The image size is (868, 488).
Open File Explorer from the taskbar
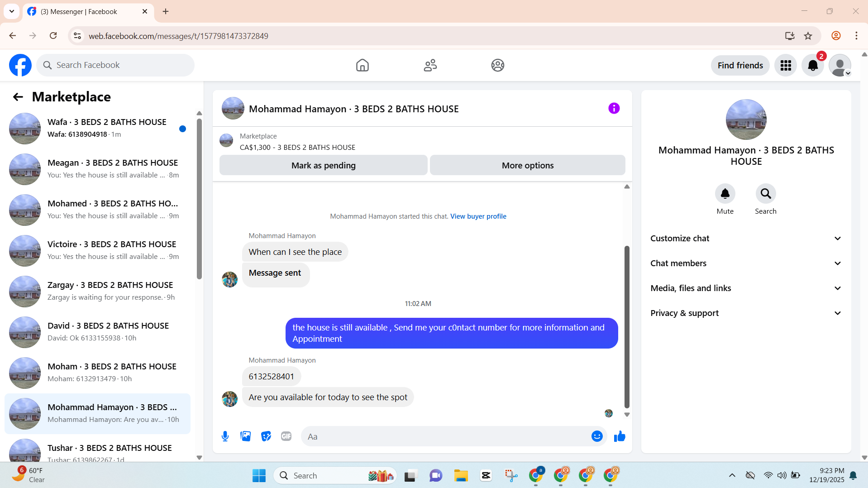[x=461, y=476]
